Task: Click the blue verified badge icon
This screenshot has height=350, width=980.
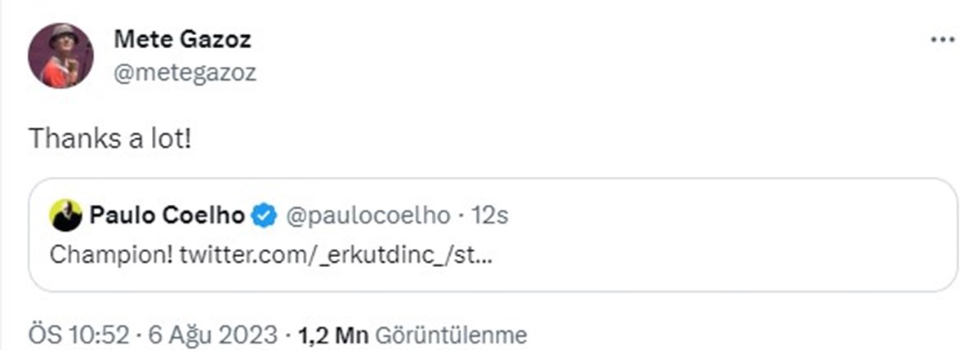Action: [x=262, y=215]
